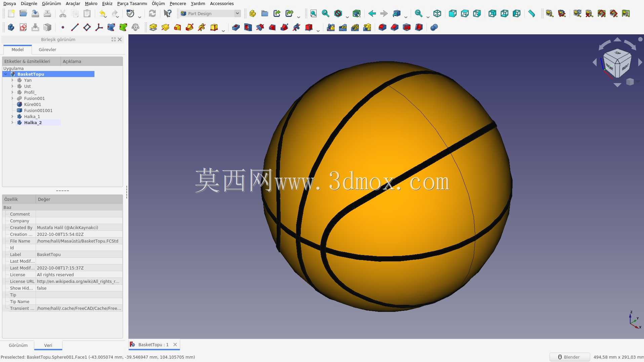The width and height of the screenshot is (644, 362).
Task: Select the Thickness tool
Action: pyautogui.click(x=419, y=27)
